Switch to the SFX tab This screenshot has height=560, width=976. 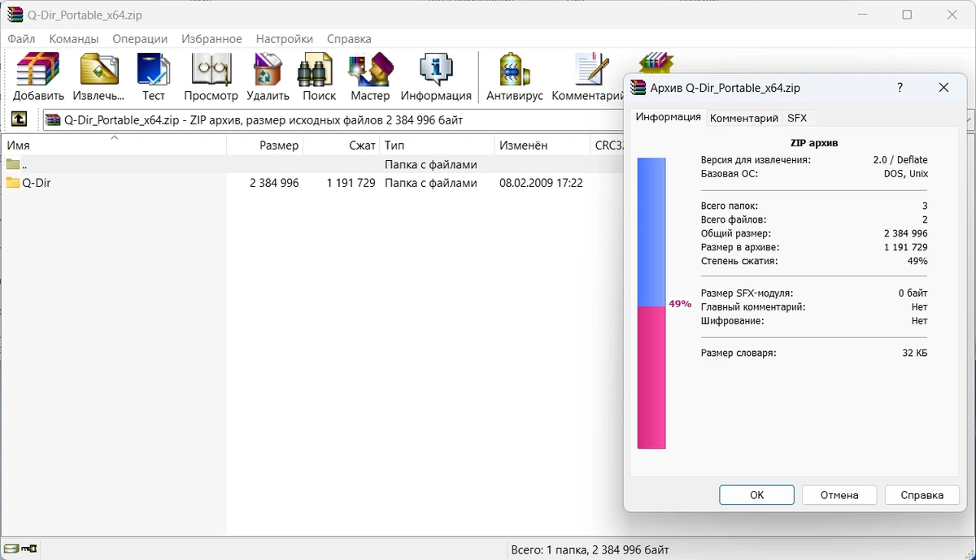coord(797,118)
